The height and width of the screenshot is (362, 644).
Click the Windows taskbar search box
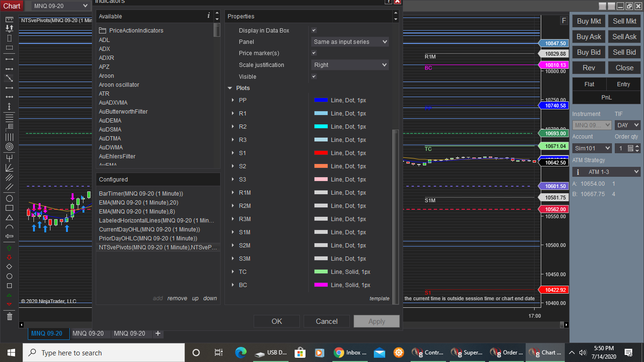[104, 353]
